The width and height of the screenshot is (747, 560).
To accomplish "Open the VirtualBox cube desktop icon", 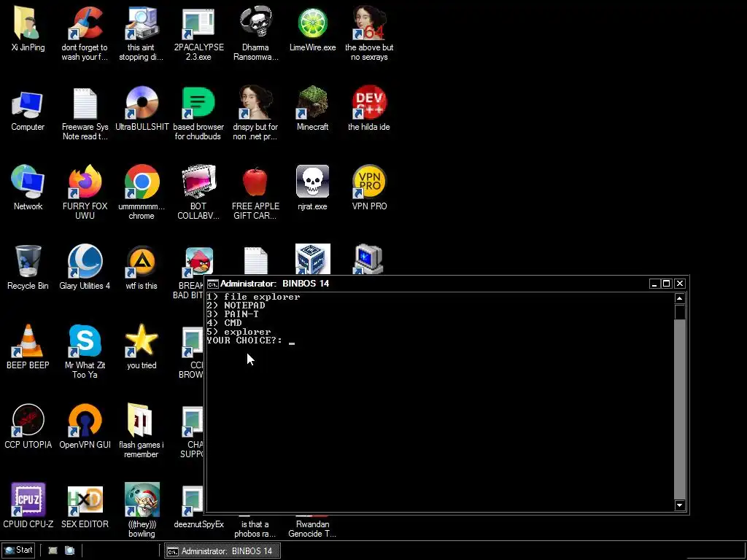I will pos(312,259).
